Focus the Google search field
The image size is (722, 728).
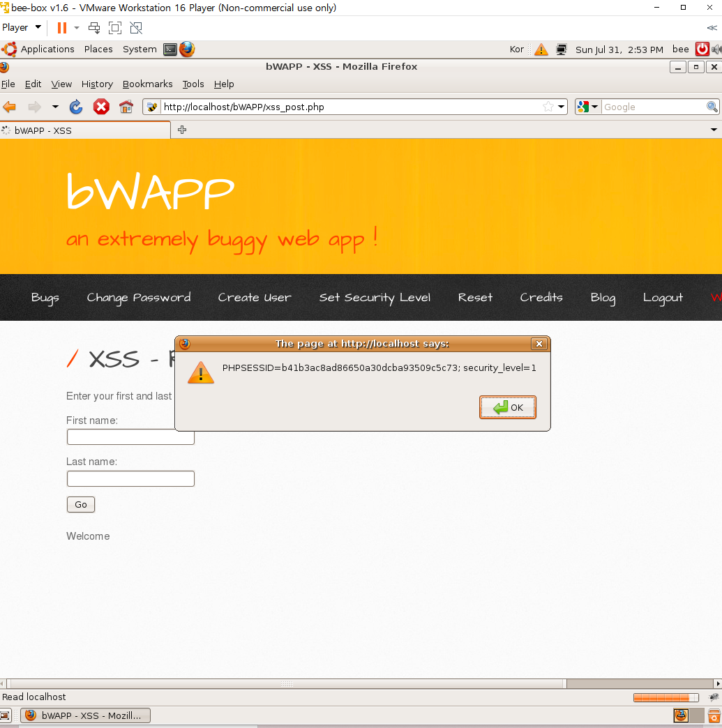pos(654,107)
